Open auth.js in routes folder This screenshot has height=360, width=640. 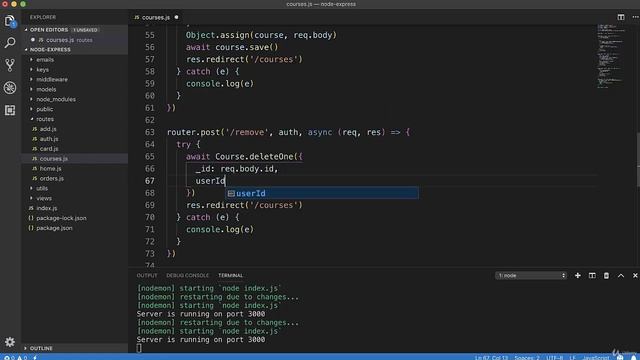coord(49,139)
